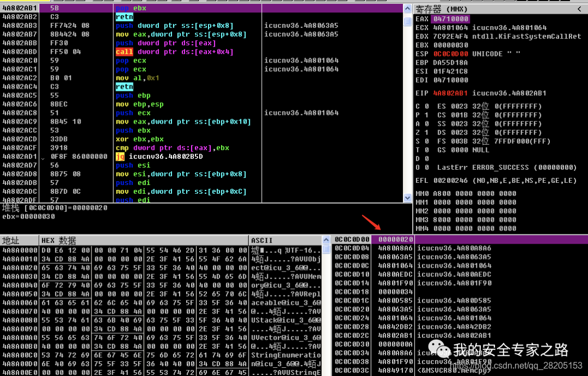Select dump row address 4A8A0000
This screenshot has width=588, height=376.
[x=20, y=250]
